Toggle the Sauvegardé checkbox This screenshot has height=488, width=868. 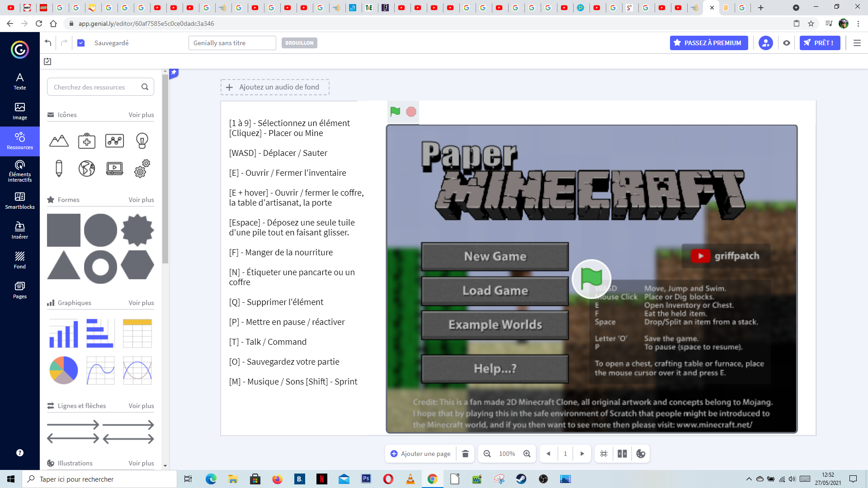click(81, 43)
